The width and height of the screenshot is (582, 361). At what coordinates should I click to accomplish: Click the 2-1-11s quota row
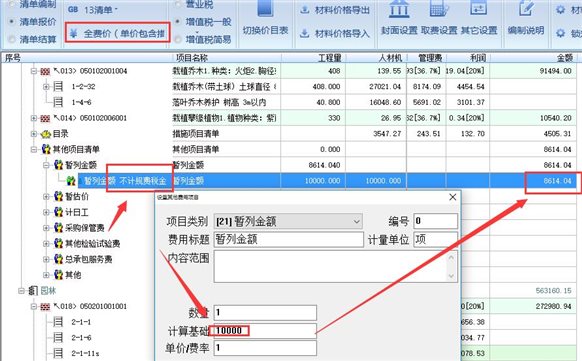(85, 353)
